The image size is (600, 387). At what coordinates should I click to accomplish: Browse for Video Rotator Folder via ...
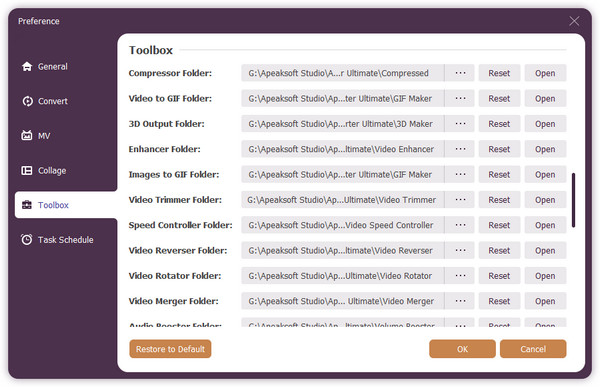(460, 276)
